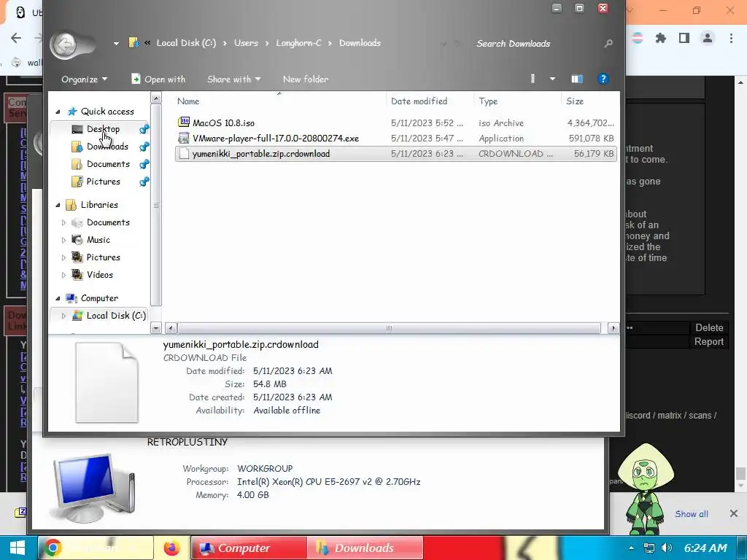Click the navigation pane scroll-up arrow

pyautogui.click(x=156, y=98)
